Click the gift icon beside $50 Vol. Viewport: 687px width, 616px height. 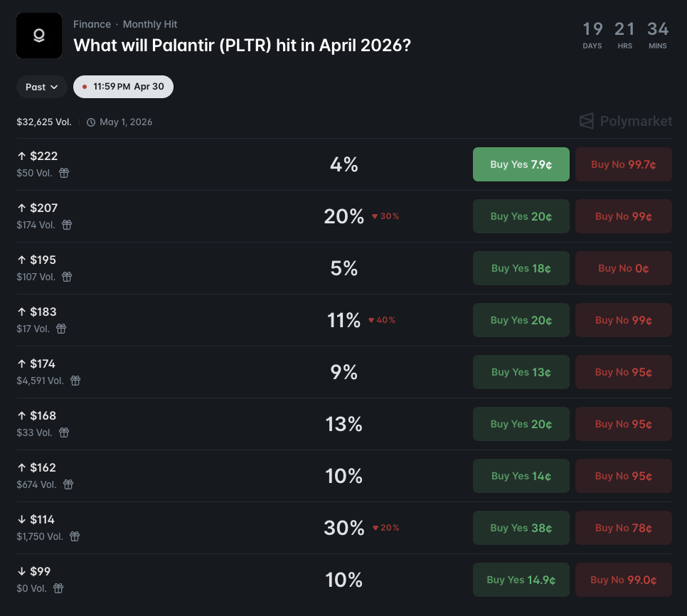[64, 173]
